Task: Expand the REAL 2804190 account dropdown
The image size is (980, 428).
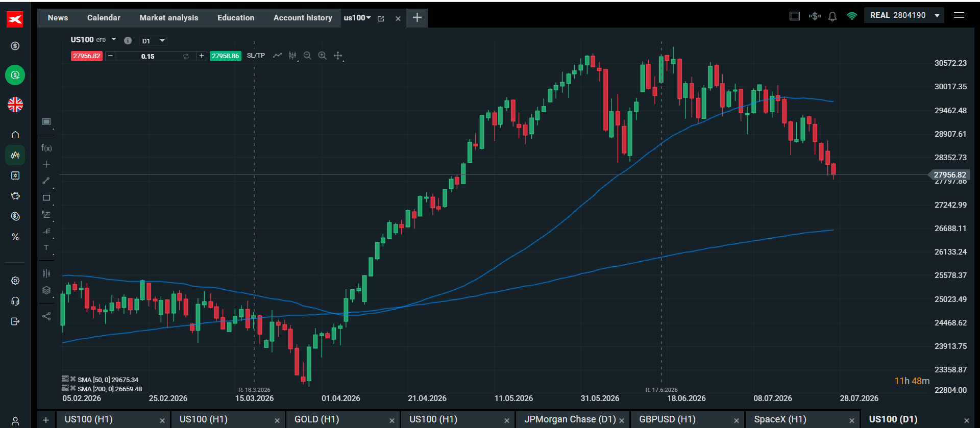Action: [904, 15]
